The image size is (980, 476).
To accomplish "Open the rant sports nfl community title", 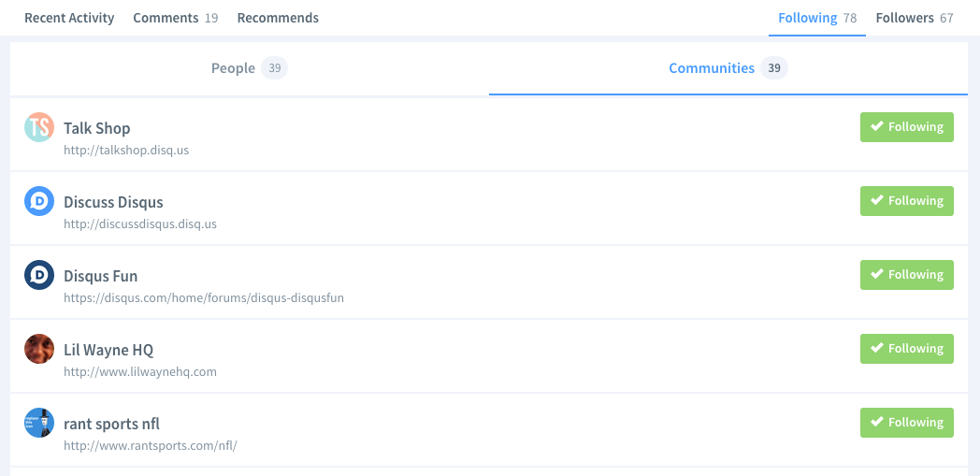I will (x=112, y=424).
